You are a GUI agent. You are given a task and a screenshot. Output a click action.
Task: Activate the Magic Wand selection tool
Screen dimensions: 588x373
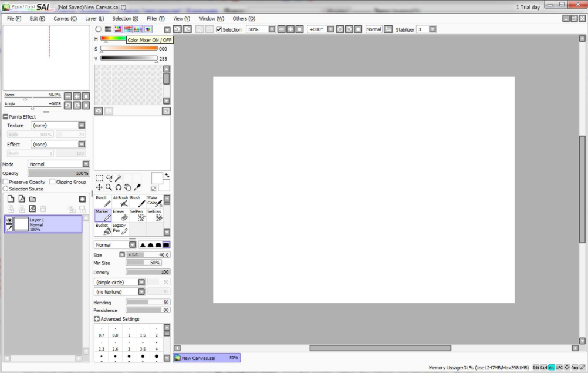(x=118, y=178)
